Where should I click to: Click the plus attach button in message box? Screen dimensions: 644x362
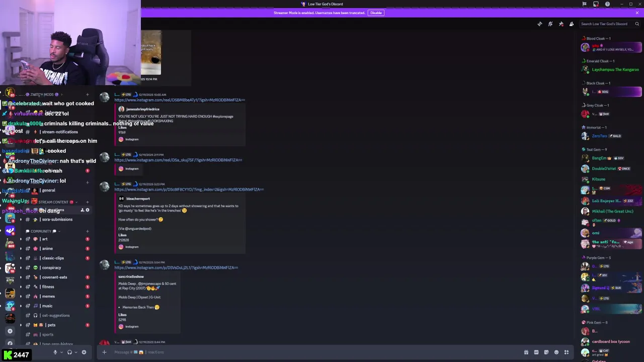tap(104, 352)
